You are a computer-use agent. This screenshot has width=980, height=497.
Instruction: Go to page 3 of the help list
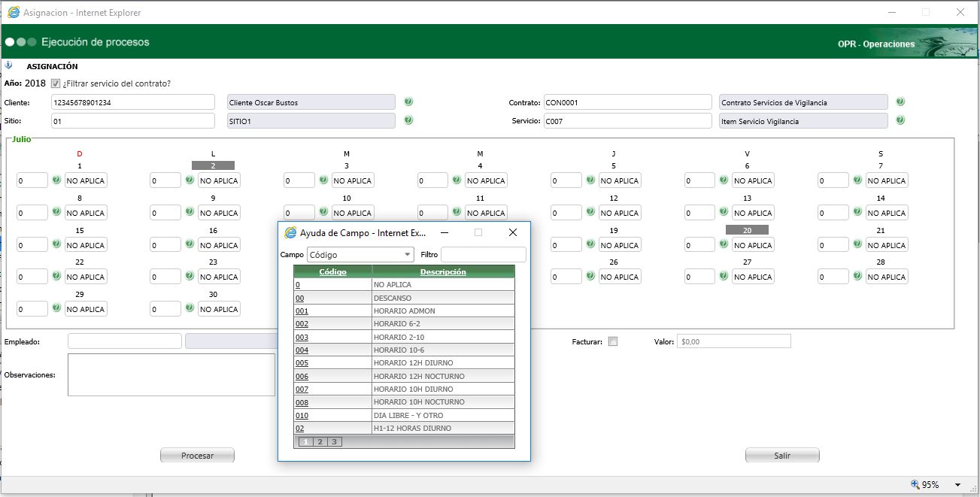coord(334,442)
